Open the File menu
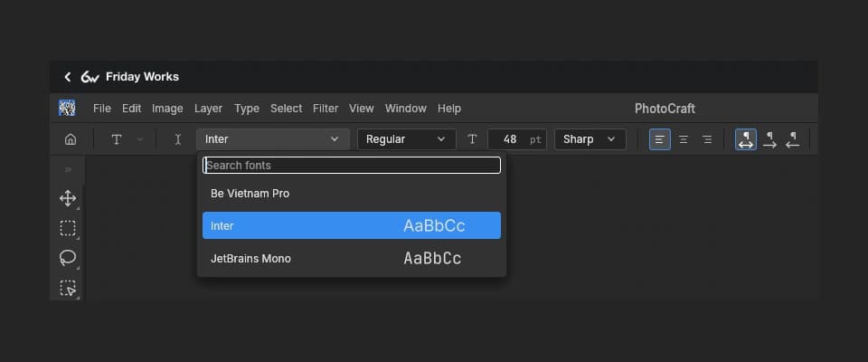This screenshot has height=362, width=868. (102, 109)
